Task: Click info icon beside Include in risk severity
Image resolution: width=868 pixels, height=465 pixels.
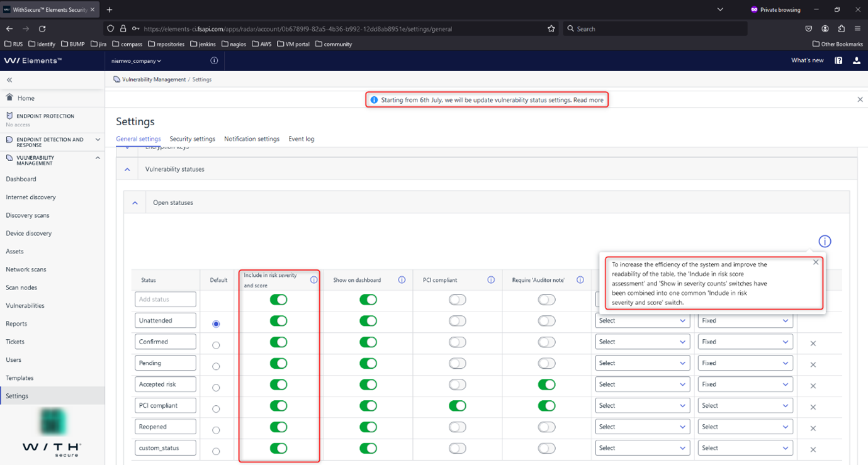Action: tap(313, 280)
